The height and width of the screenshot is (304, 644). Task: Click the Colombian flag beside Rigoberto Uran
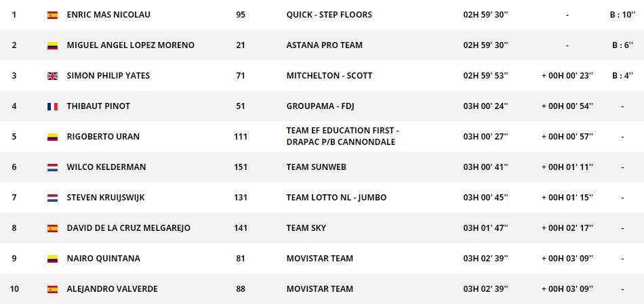click(x=52, y=137)
